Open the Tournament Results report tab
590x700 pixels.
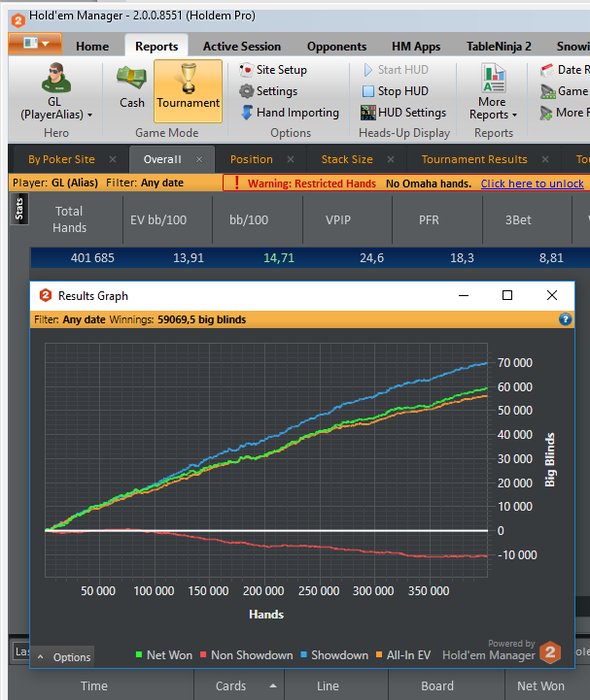coord(474,159)
